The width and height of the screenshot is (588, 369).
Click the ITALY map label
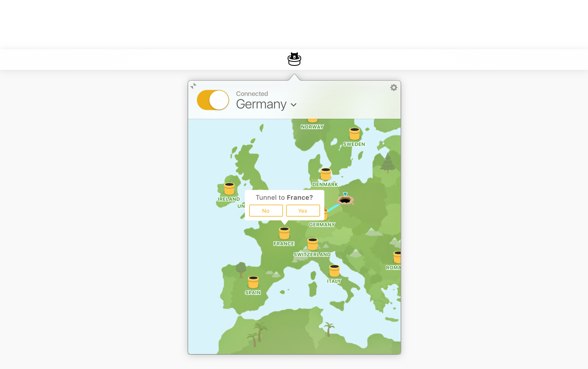[334, 281]
